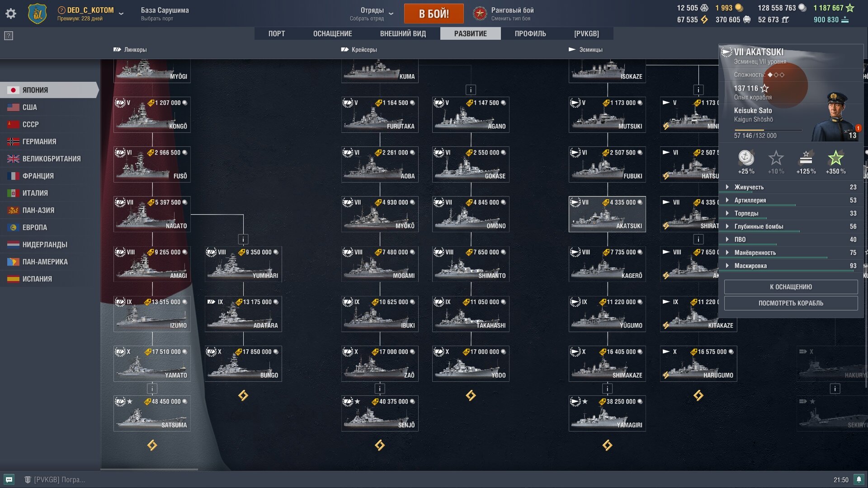Click ПОСМОТРЕТЬ КОРАБЛЬ button
Viewport: 868px width, 488px height.
tap(791, 303)
